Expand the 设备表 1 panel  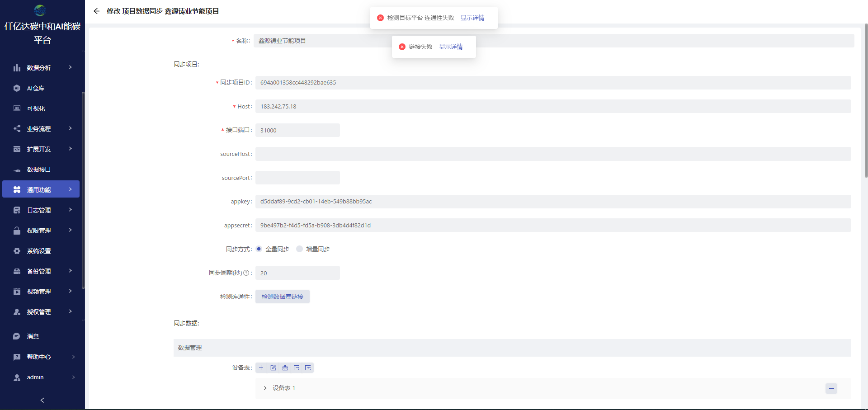(264, 388)
